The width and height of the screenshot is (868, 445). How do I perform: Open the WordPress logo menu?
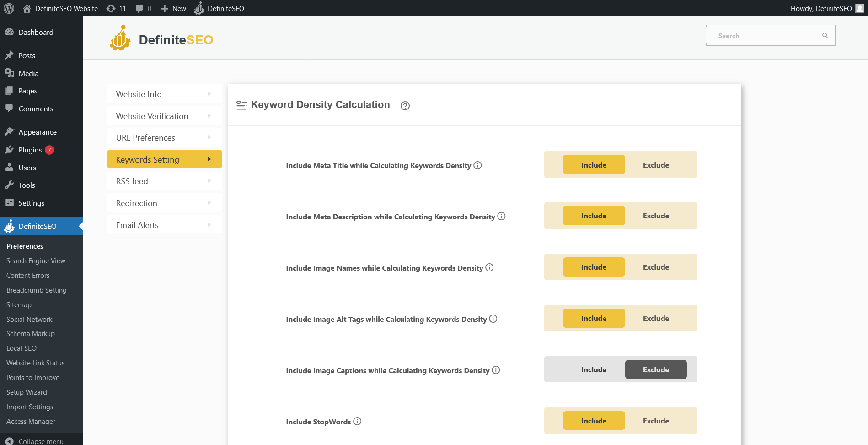tap(9, 8)
